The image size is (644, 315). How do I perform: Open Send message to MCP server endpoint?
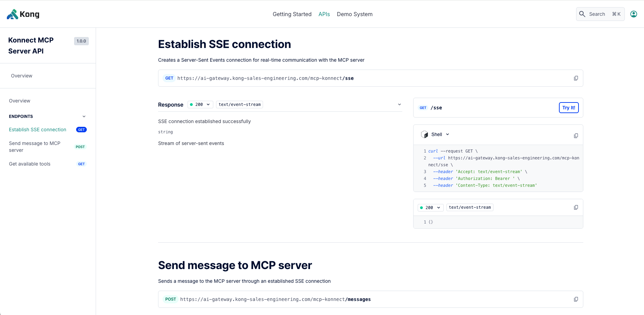tap(35, 147)
